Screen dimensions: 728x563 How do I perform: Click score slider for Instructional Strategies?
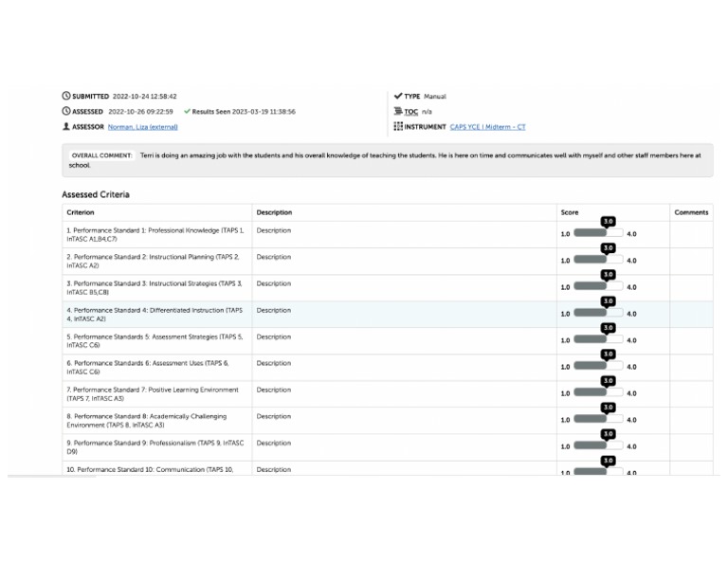(x=591, y=287)
